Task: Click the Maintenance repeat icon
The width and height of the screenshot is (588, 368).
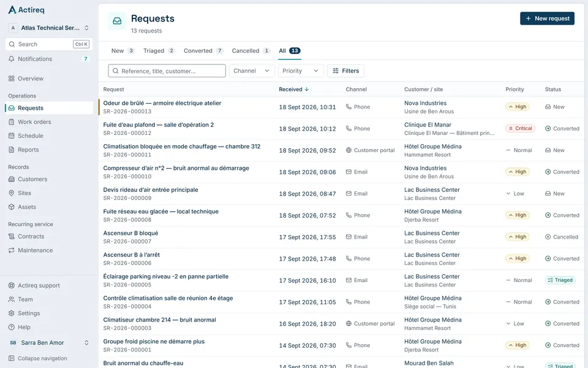Action: coord(12,250)
